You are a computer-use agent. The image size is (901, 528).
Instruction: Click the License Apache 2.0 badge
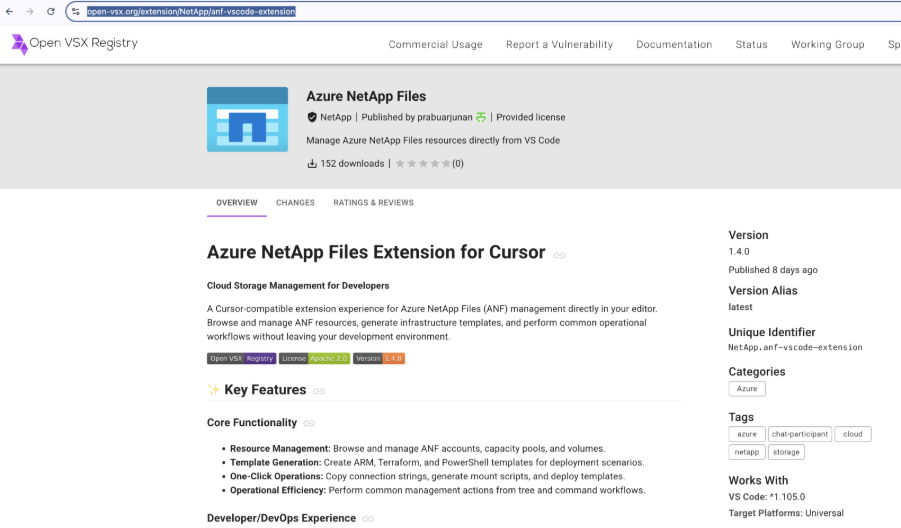coord(314,359)
